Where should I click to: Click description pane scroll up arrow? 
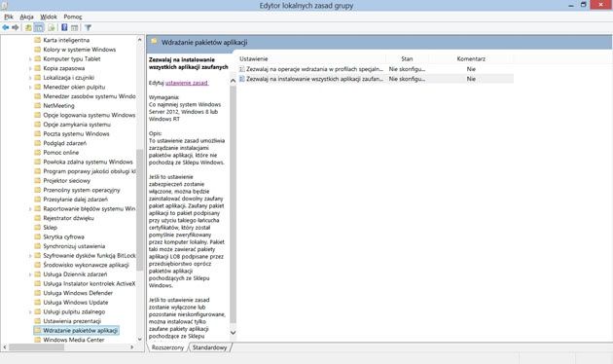coord(233,81)
